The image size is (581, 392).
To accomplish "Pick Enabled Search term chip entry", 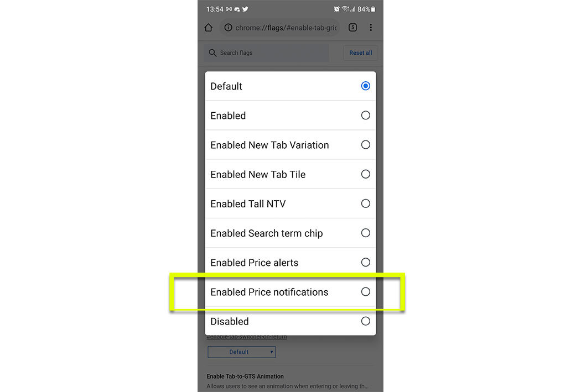I will 290,233.
